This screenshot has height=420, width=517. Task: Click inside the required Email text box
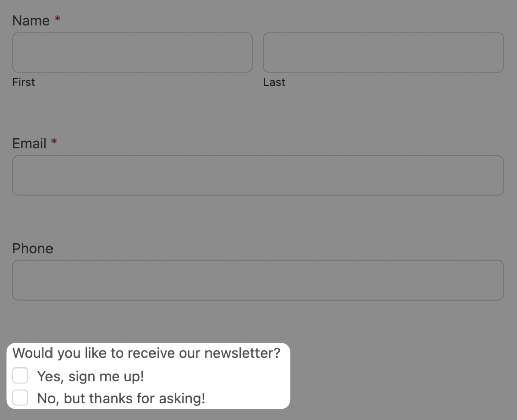tap(258, 175)
